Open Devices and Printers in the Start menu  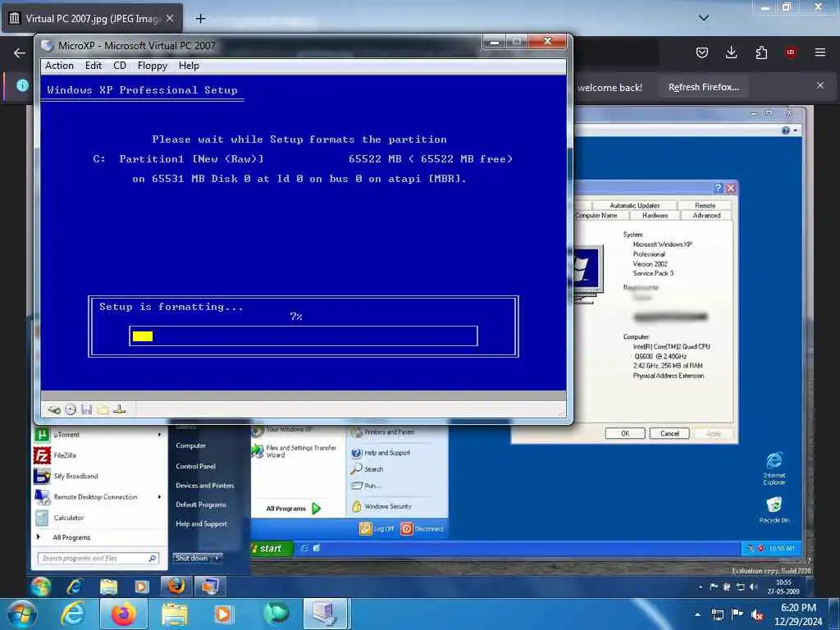tap(204, 486)
